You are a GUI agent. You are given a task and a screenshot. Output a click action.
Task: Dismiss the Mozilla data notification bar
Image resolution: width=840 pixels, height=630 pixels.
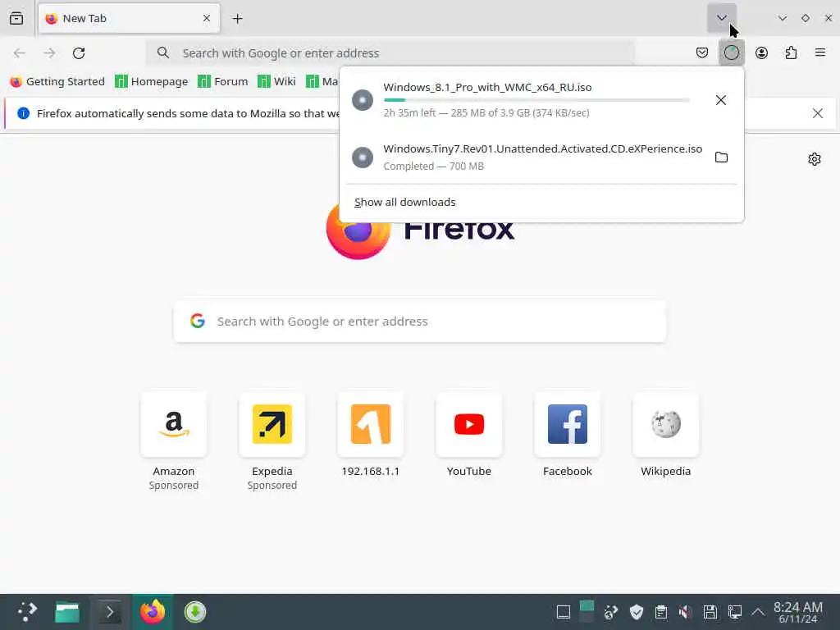pos(817,113)
